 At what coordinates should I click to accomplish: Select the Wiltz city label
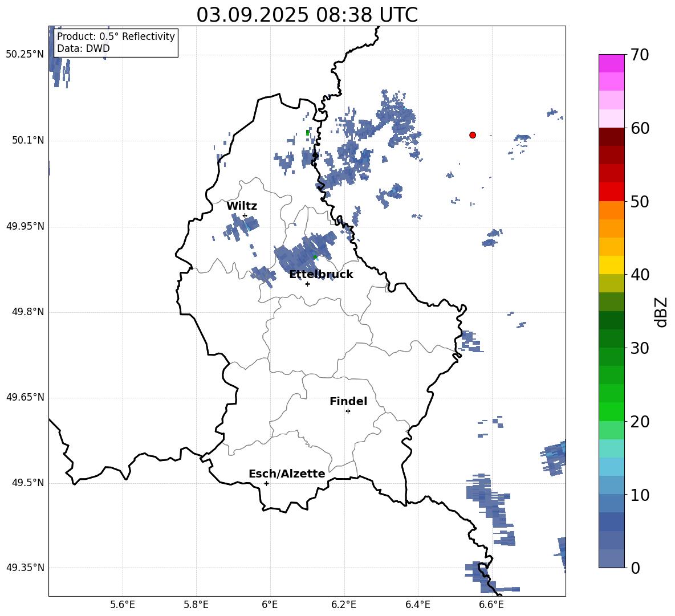[242, 206]
